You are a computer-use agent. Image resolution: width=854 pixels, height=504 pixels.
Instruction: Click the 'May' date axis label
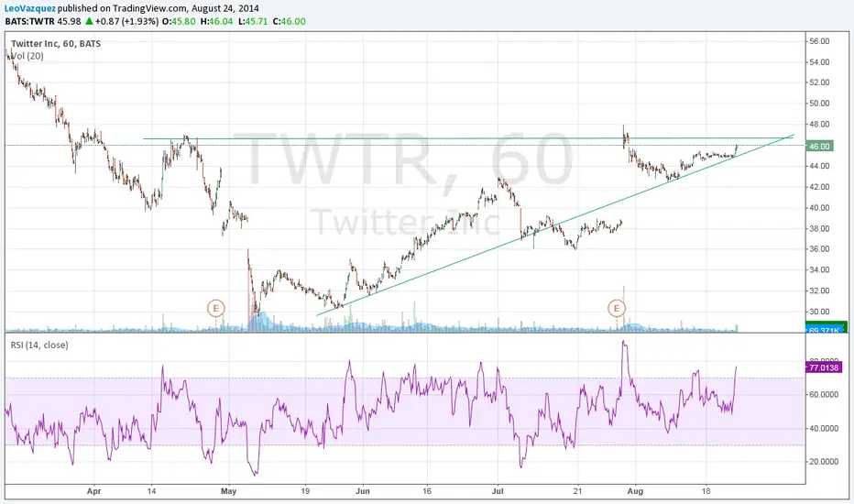point(229,491)
